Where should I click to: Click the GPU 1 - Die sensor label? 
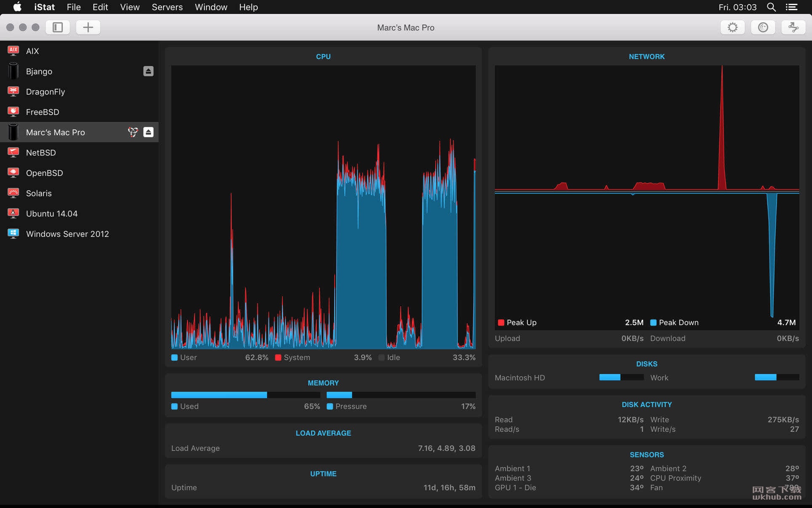point(515,487)
